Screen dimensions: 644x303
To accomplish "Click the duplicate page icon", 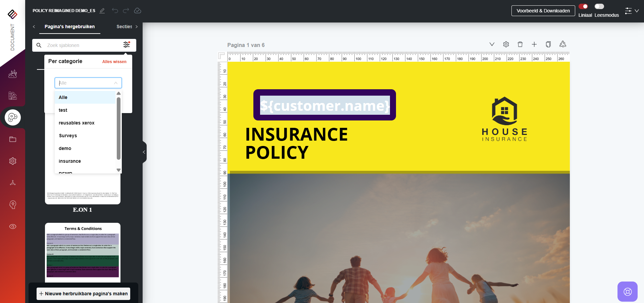I will point(548,44).
